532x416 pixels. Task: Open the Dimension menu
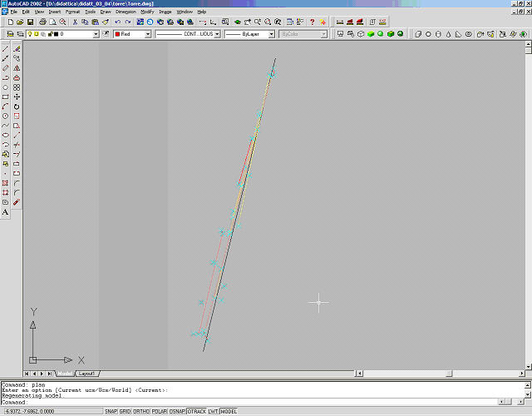pos(126,12)
